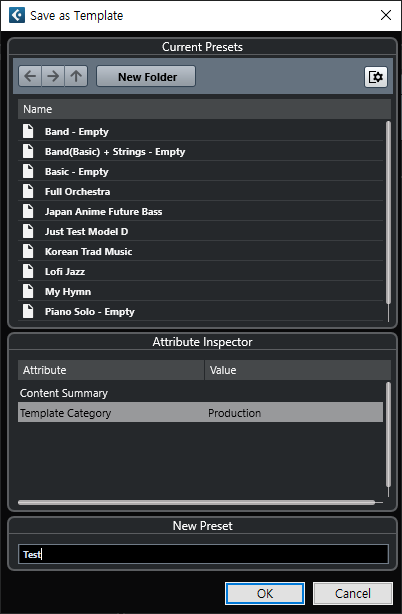Select Piano Solo - Empty preset
The image size is (402, 614).
(x=200, y=311)
